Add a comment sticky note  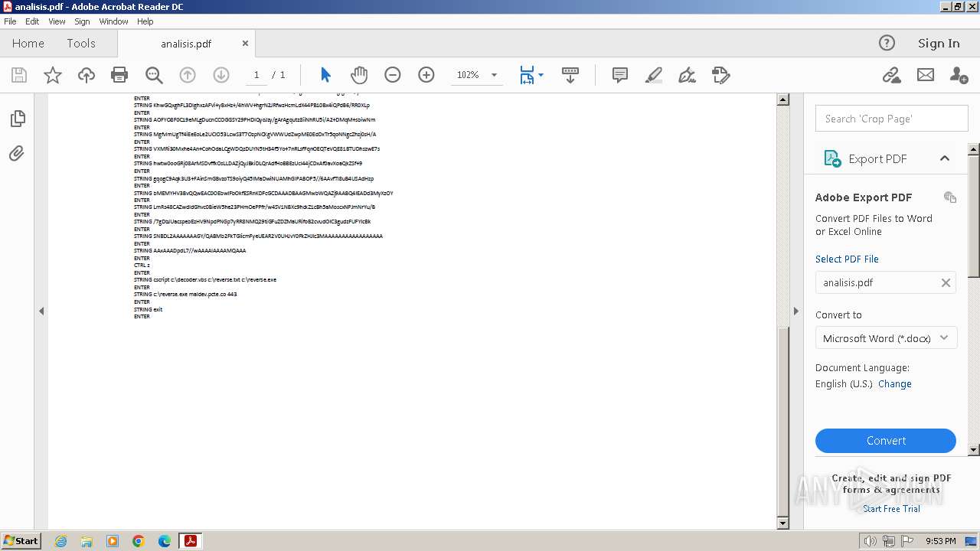[x=620, y=75]
